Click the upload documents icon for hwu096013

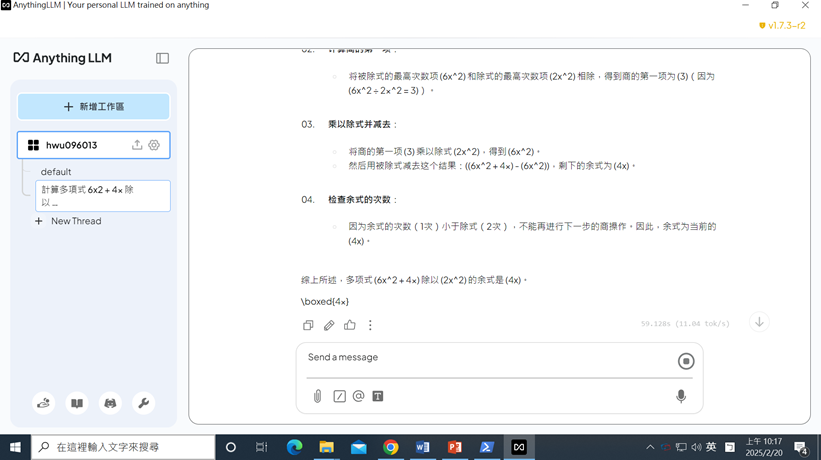point(137,145)
